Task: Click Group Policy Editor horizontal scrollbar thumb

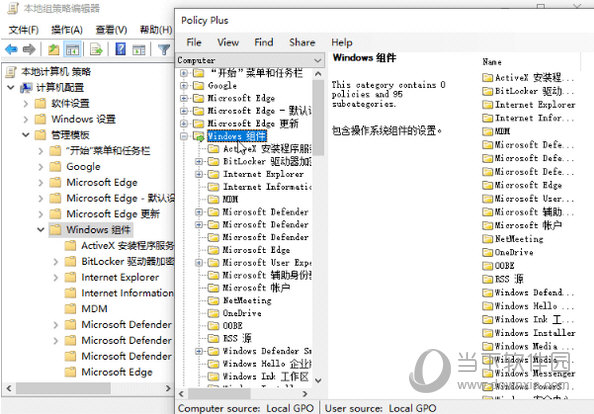Action: (63, 388)
